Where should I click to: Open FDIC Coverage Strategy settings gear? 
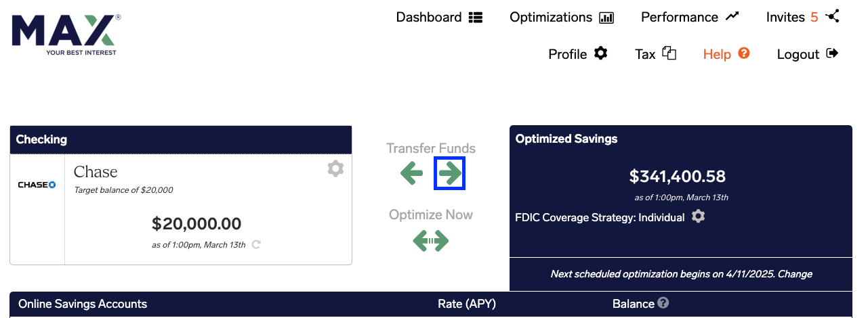pyautogui.click(x=699, y=217)
